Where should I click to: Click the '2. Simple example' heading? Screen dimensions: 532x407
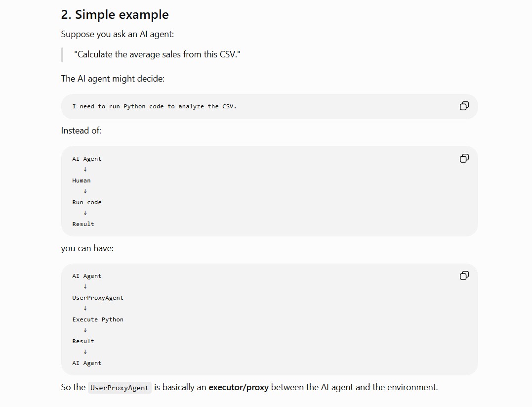pyautogui.click(x=115, y=15)
